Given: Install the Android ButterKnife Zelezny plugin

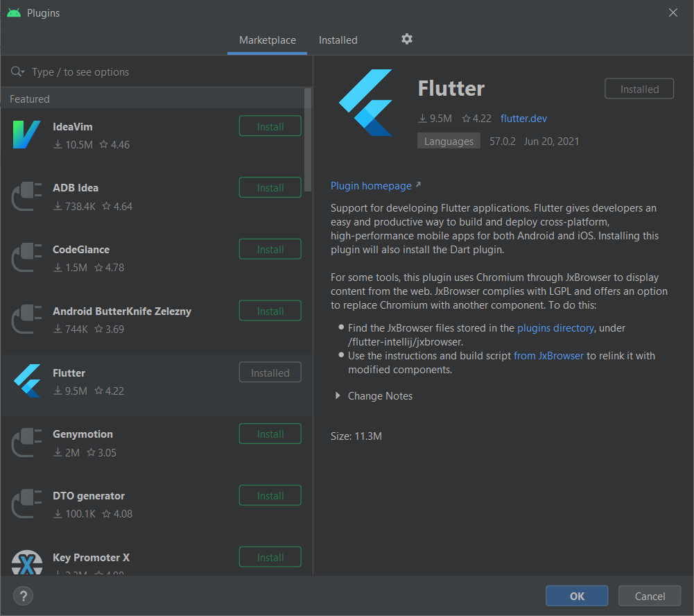Looking at the screenshot, I should coord(270,311).
